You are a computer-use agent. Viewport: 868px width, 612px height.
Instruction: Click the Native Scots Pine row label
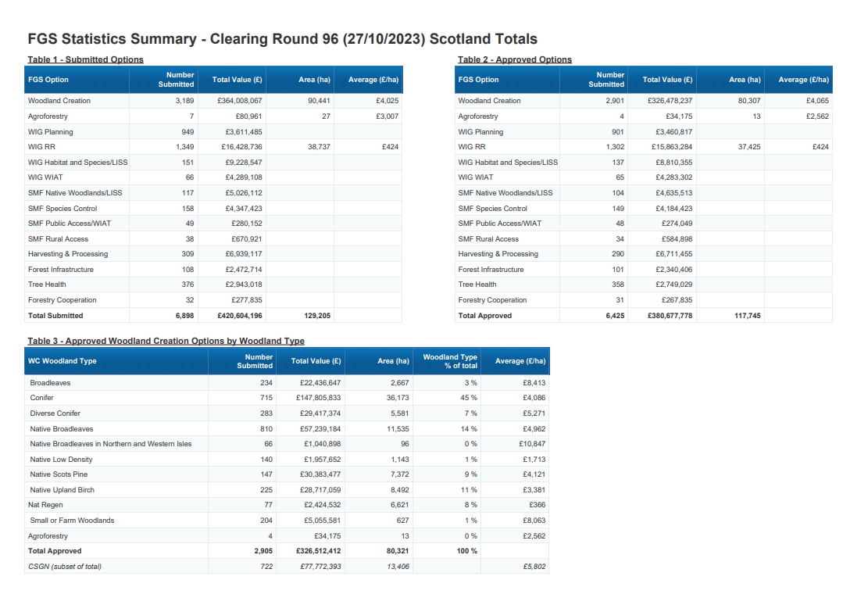point(59,474)
